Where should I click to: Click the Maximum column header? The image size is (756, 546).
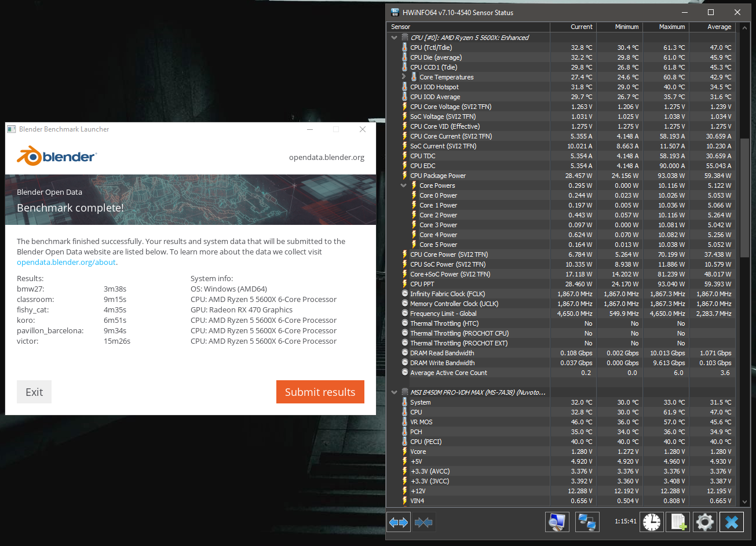665,27
